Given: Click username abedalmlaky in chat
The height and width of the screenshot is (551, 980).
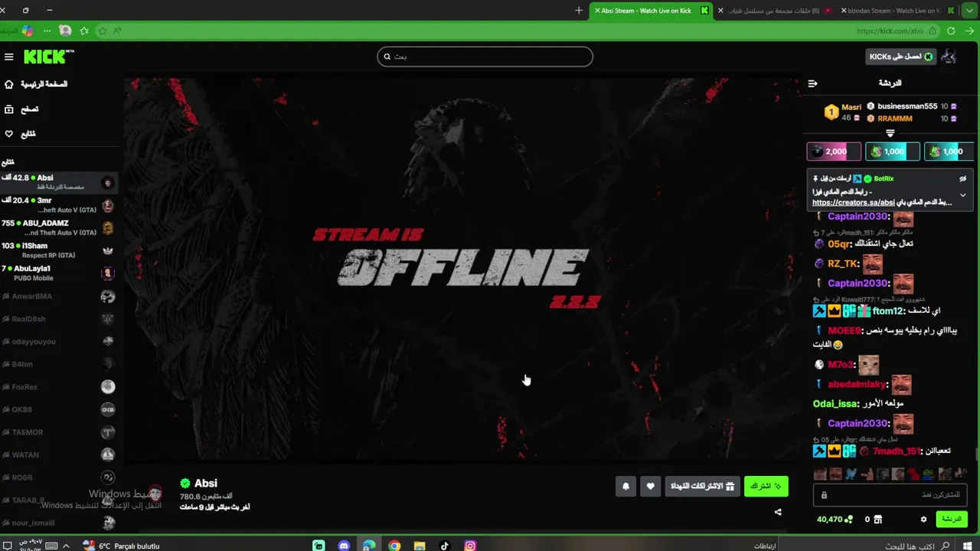Looking at the screenshot, I should pos(857,385).
